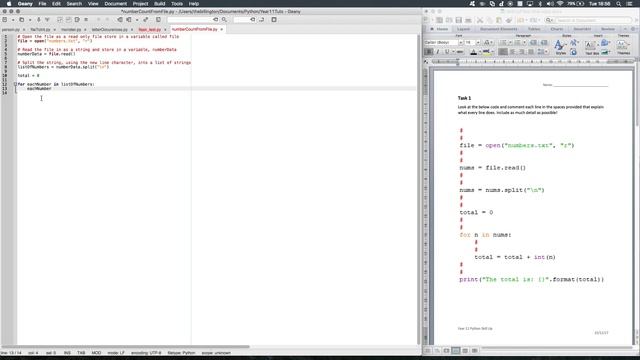
Task: Switch to Word's Layout ribbon tab
Action: pyautogui.click(x=463, y=29)
